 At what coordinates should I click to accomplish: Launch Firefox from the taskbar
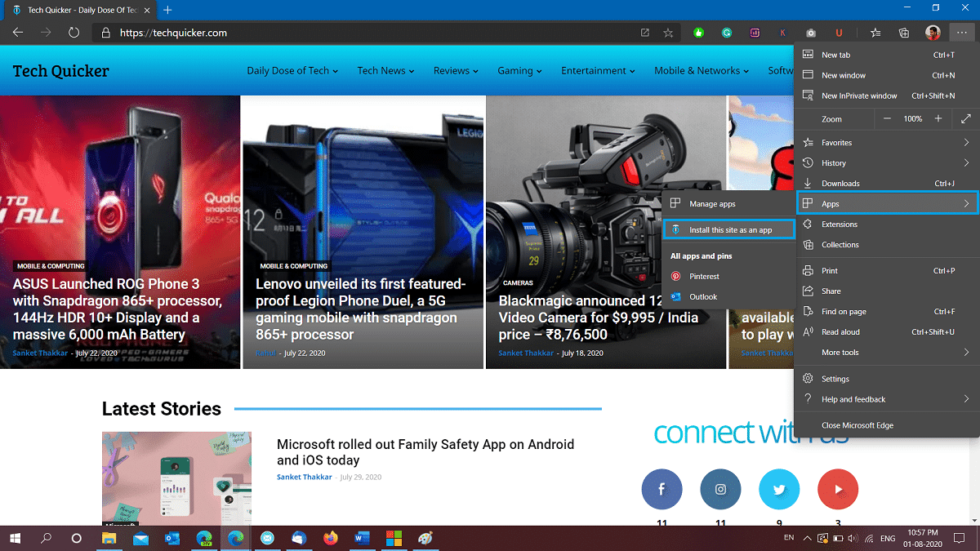(x=331, y=539)
